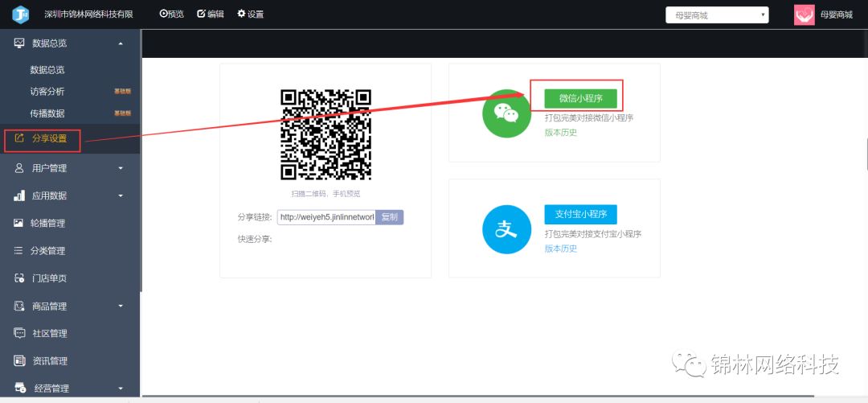Open 预览 preview in top bar
This screenshot has width=868, height=403.
click(172, 14)
